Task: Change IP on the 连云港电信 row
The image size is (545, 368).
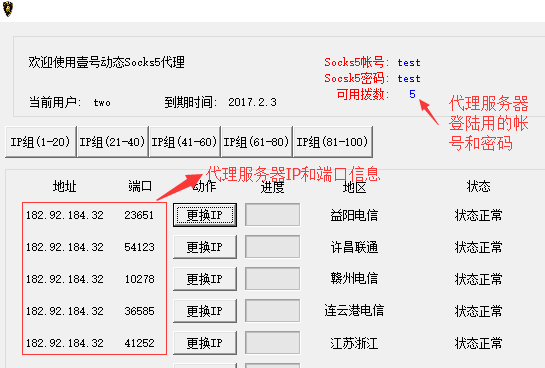Action: 205,311
